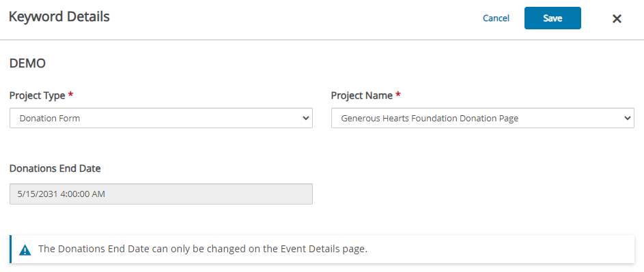Open the Project Name combo box
Image resolution: width=644 pixels, height=272 pixels.
(483, 118)
